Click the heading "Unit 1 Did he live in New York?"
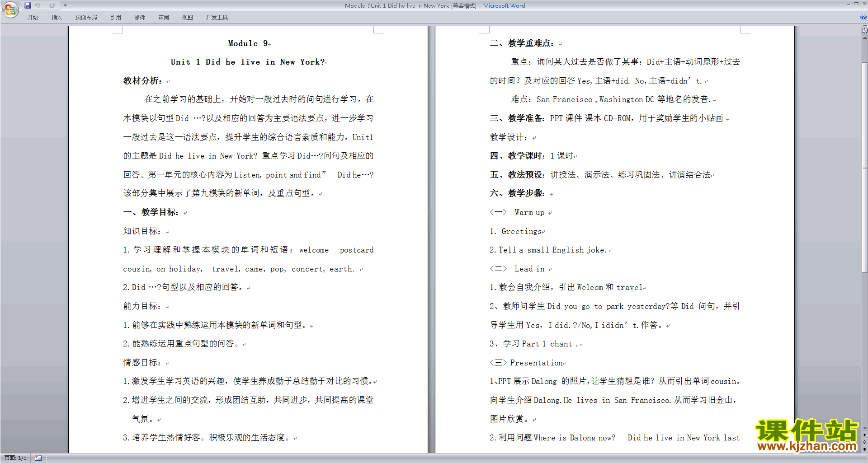Viewport: 868px width, 463px height. (247, 62)
